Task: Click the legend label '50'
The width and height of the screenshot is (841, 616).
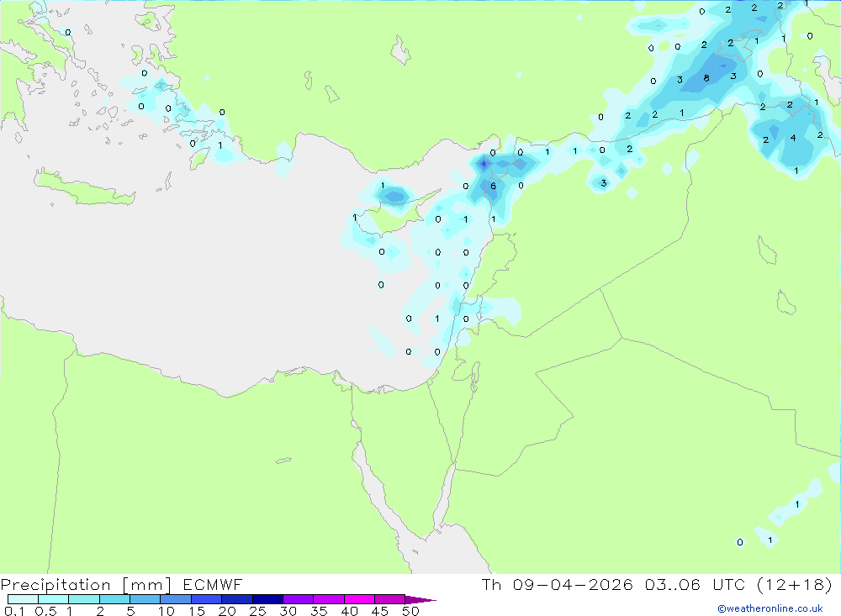Action: coord(411,611)
